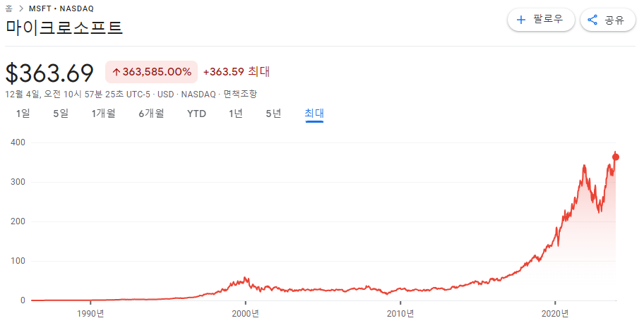The height and width of the screenshot is (323, 644).
Task: Select the 1일 range tab
Action: [x=23, y=114]
